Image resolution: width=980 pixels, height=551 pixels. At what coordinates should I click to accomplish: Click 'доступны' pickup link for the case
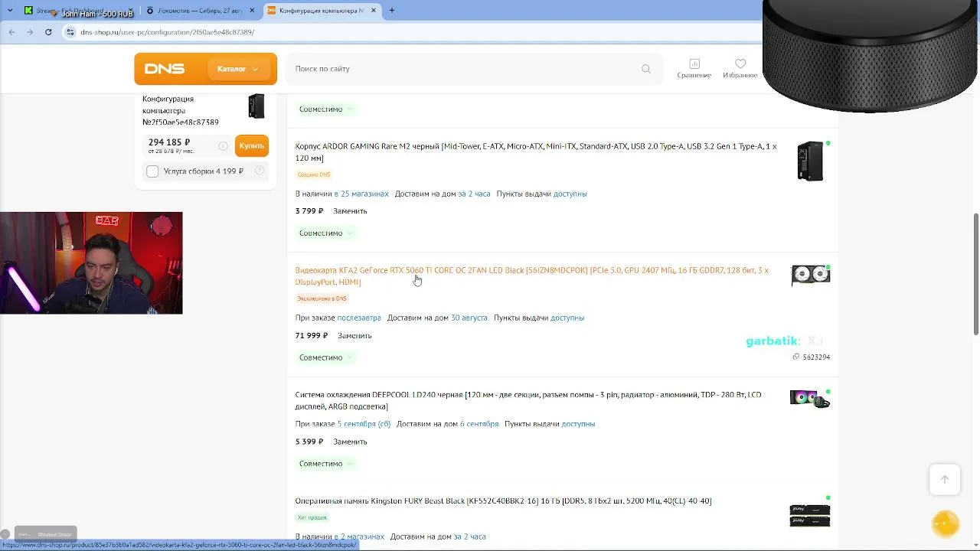click(570, 194)
